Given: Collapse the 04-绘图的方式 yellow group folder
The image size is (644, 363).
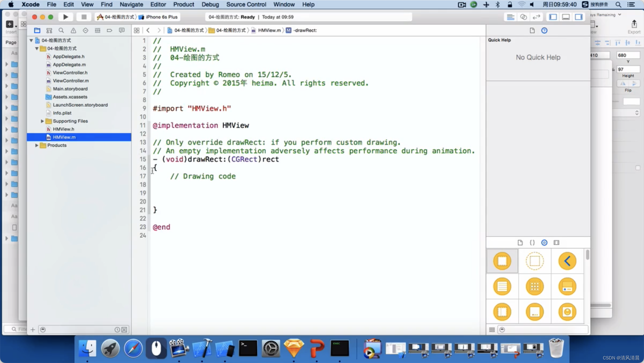Looking at the screenshot, I should coord(37,48).
